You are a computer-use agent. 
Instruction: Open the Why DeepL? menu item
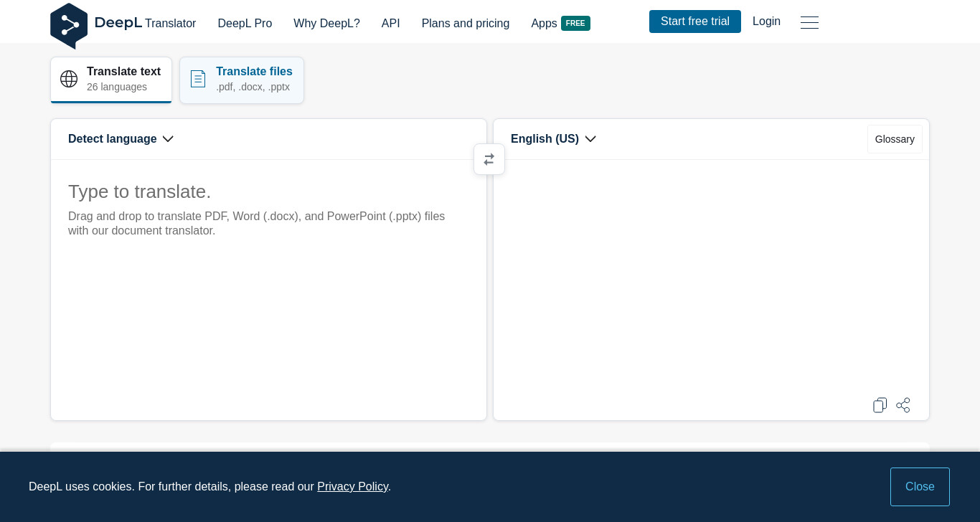pyautogui.click(x=326, y=23)
